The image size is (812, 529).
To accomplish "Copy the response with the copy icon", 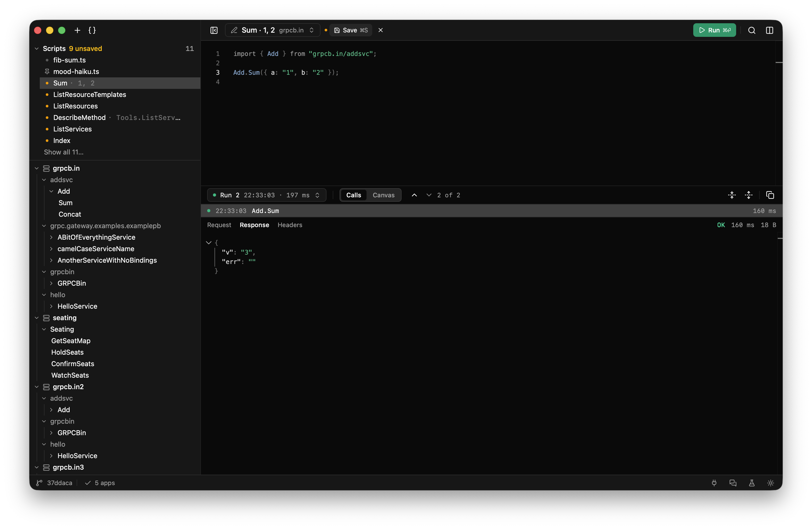I will pyautogui.click(x=770, y=195).
